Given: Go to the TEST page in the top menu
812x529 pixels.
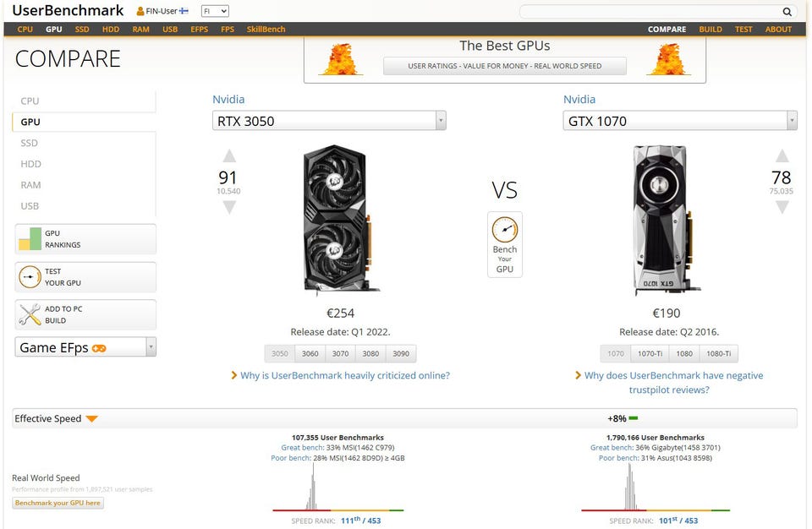Looking at the screenshot, I should pos(743,29).
